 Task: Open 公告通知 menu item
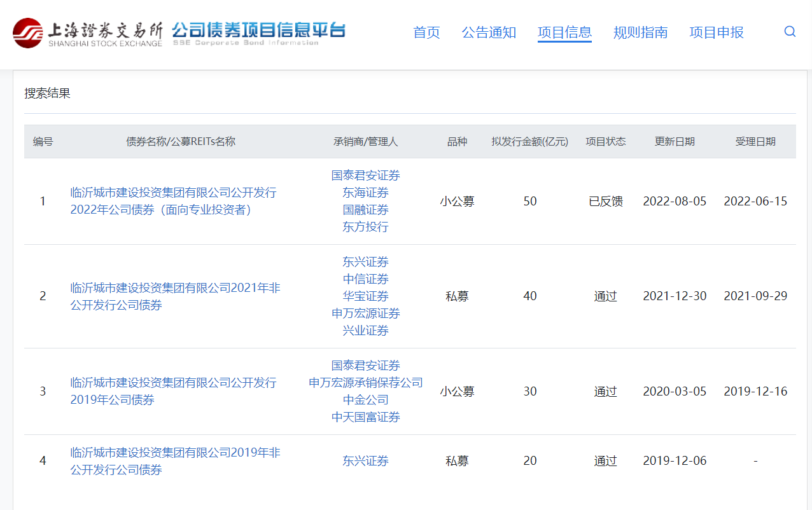point(489,32)
